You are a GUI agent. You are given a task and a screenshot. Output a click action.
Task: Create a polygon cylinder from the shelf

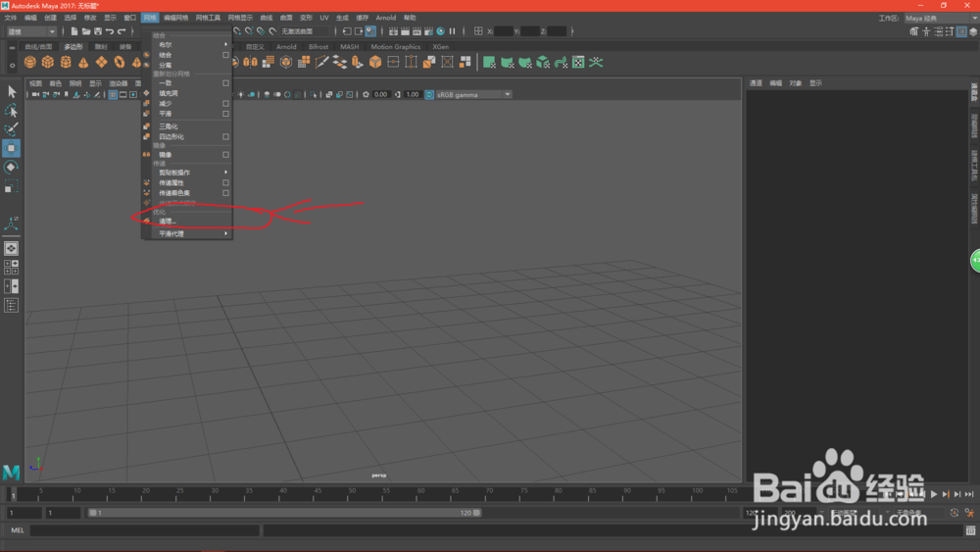pos(66,62)
